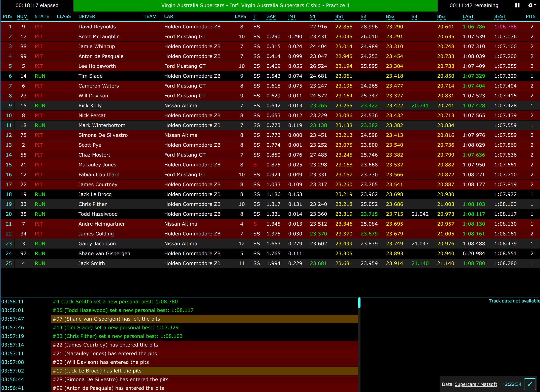Click the red S tyre marker for Macauley Jones
The width and height of the screenshot is (540, 392).
click(x=255, y=165)
